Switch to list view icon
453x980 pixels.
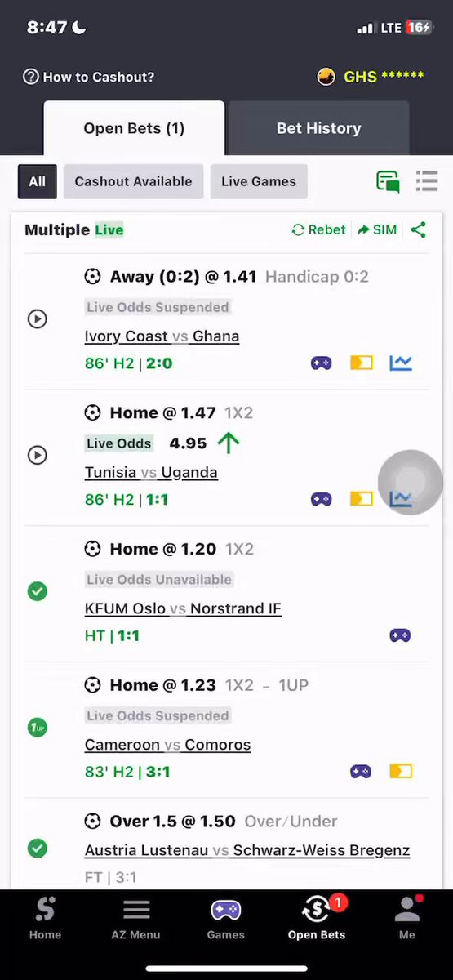(427, 181)
